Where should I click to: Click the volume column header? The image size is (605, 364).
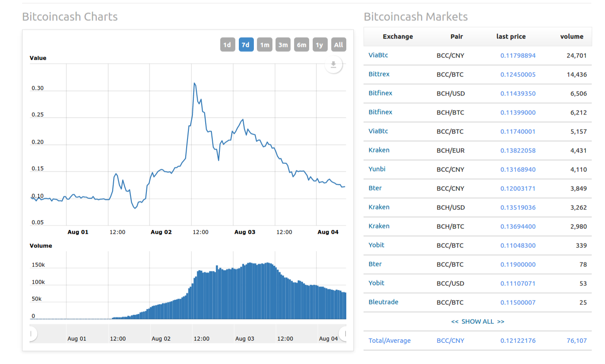[x=572, y=37]
